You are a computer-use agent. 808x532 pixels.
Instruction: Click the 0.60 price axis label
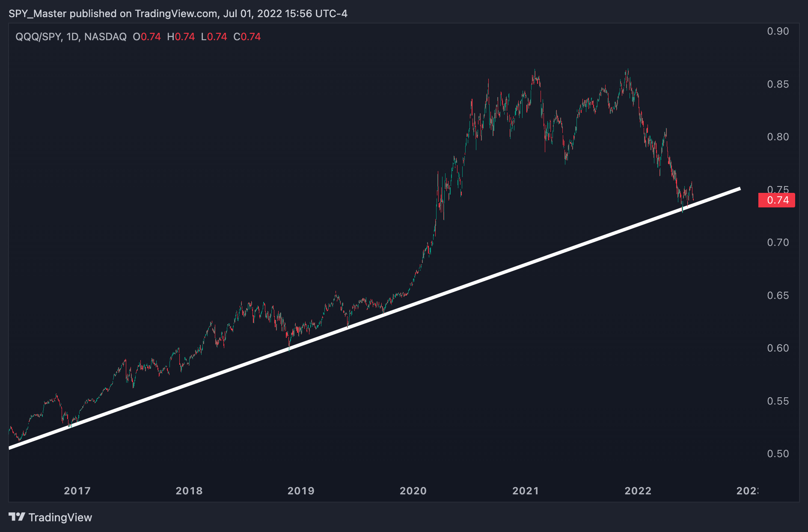point(778,348)
